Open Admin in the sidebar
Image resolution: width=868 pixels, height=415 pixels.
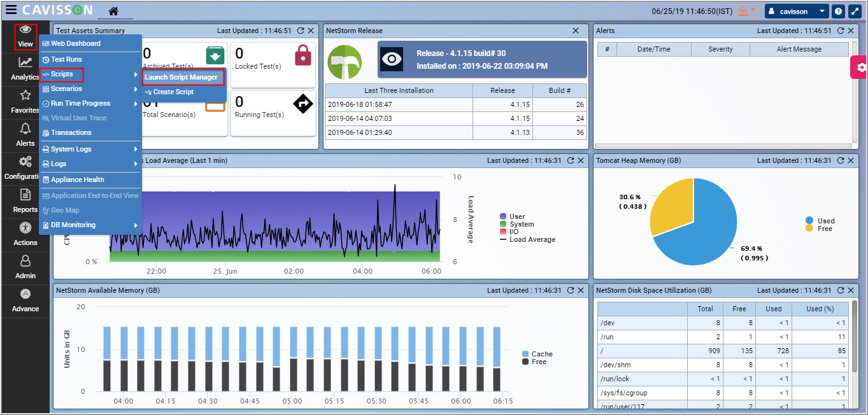[x=25, y=267]
